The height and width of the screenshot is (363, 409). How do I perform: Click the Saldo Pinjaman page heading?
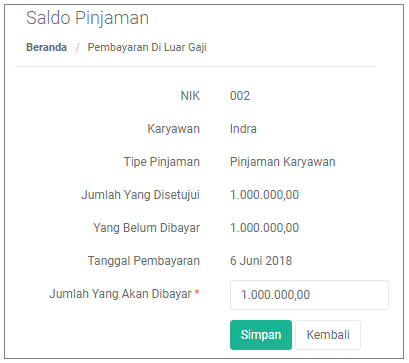tap(87, 18)
